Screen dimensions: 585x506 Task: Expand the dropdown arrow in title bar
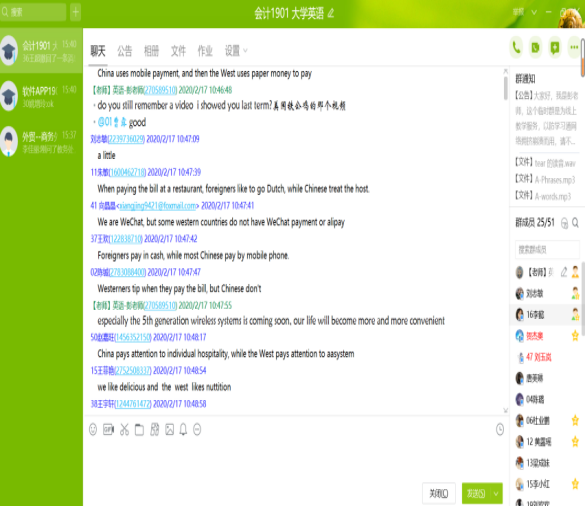[x=534, y=12]
